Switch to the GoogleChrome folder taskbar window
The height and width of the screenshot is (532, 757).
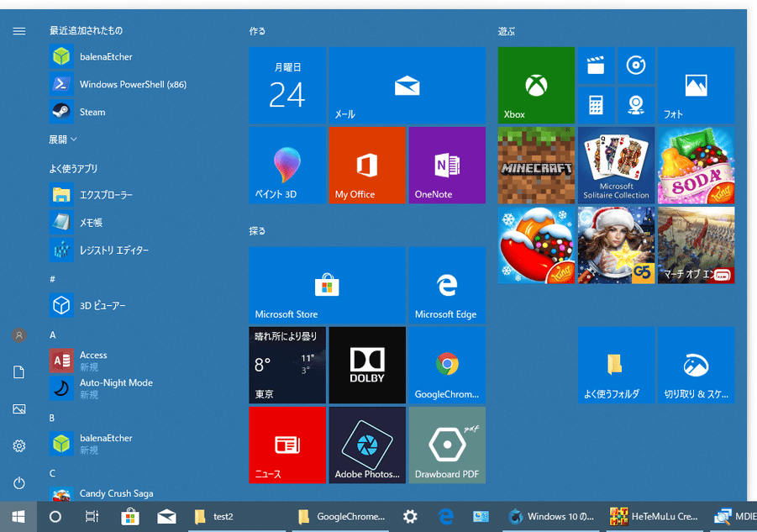(340, 517)
